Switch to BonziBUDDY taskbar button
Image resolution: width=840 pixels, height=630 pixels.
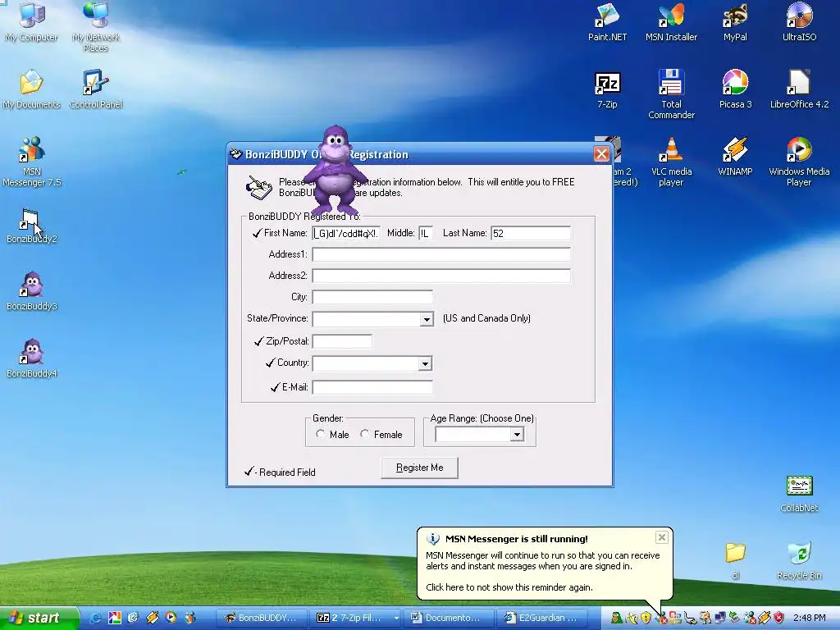pos(262,618)
